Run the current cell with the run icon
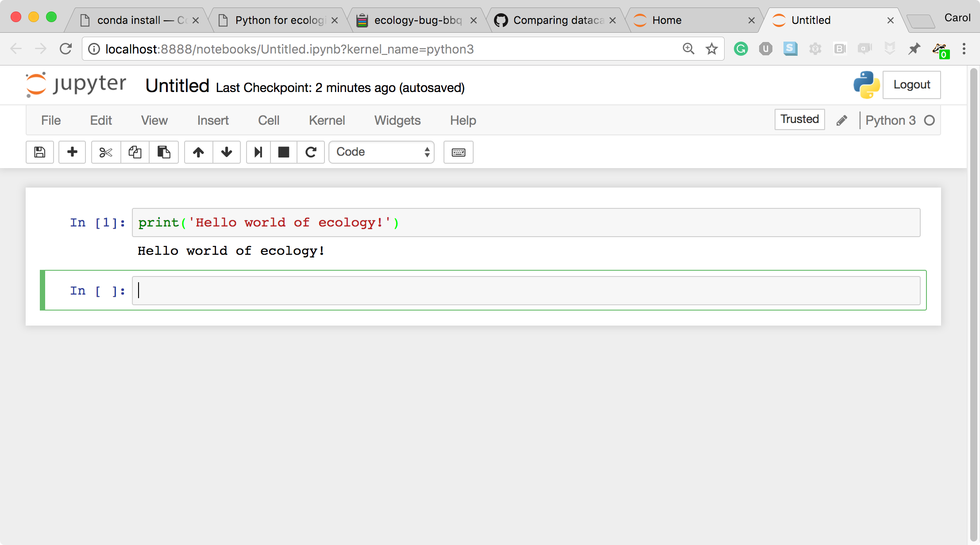Viewport: 980px width, 545px height. [x=258, y=152]
